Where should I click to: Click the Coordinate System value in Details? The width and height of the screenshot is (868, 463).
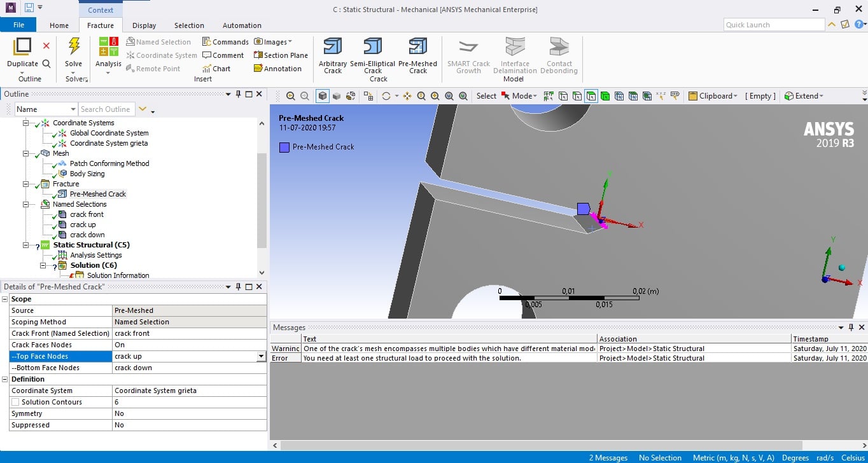[x=190, y=390]
